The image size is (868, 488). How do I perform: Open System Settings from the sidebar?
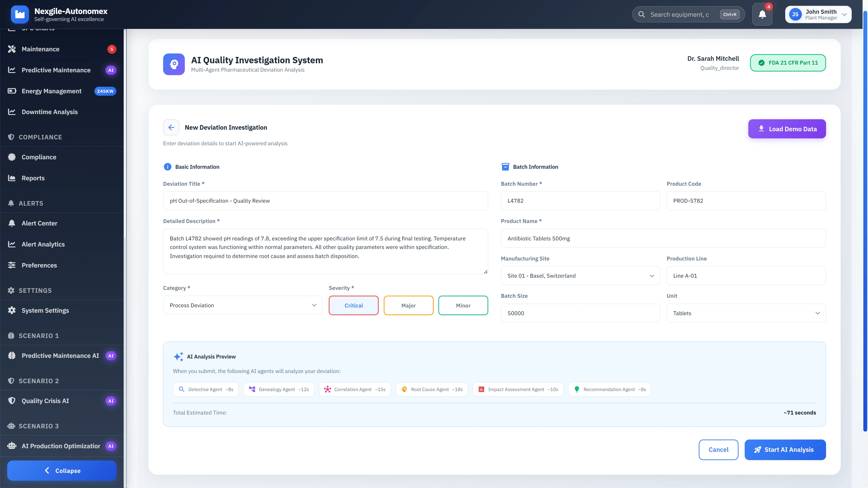pos(45,310)
